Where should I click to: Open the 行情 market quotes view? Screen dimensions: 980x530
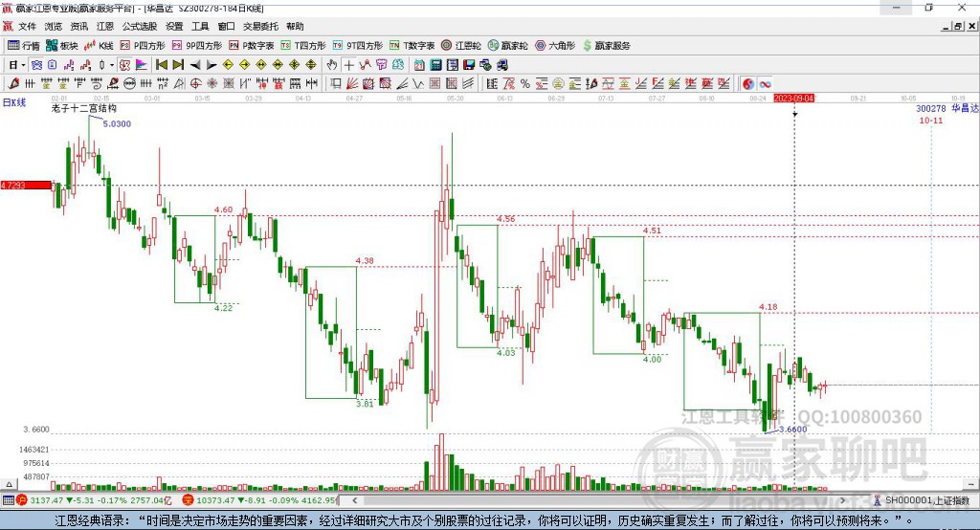pyautogui.click(x=23, y=46)
